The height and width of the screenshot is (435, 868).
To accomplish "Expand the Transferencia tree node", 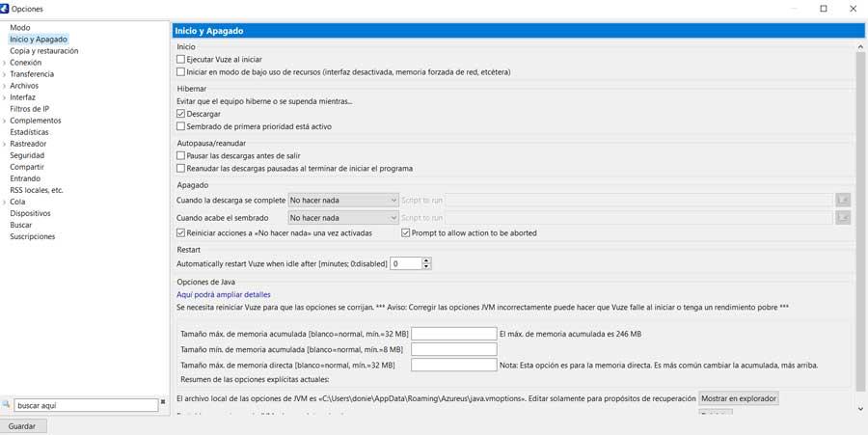I will coord(5,74).
